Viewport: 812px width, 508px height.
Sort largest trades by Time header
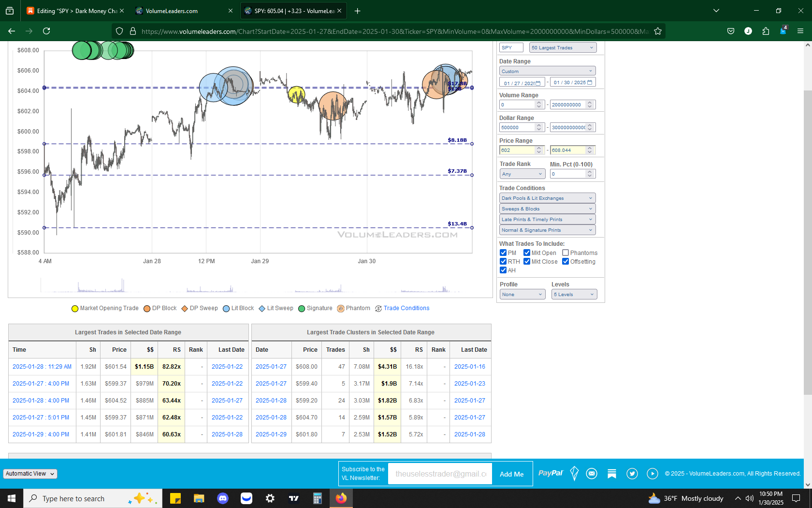click(x=19, y=349)
